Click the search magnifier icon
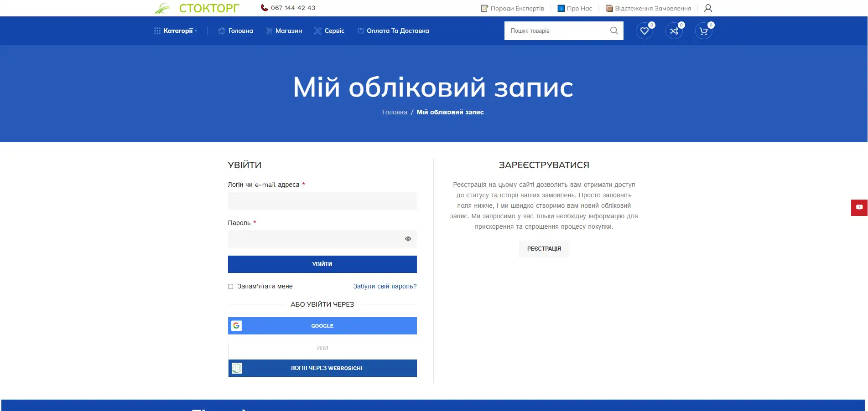The width and height of the screenshot is (868, 411). (614, 31)
